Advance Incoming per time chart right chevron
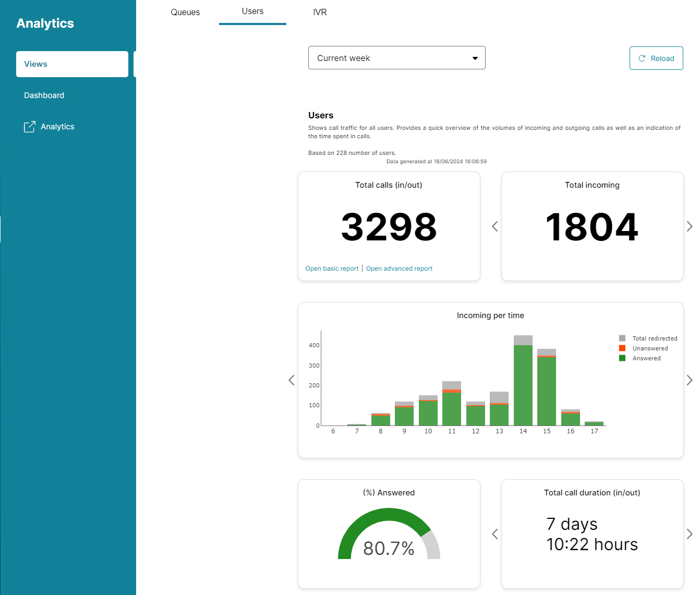 click(690, 380)
